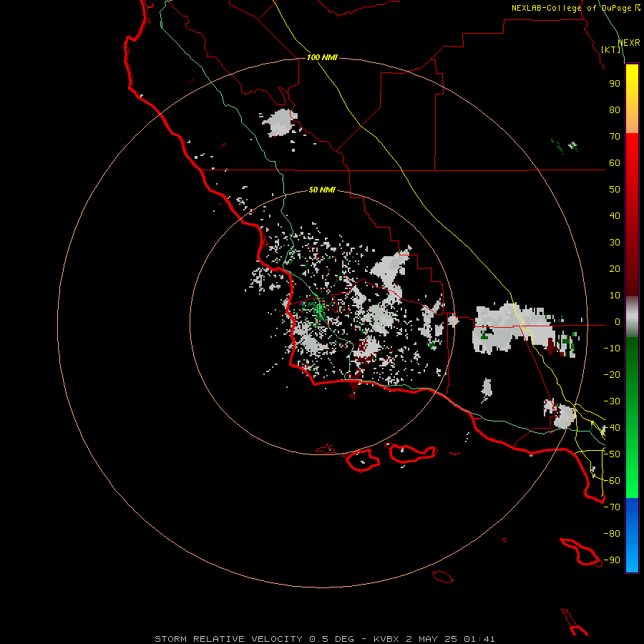
Task: Select the positive 90 value on velocity scale
Action: (x=615, y=84)
